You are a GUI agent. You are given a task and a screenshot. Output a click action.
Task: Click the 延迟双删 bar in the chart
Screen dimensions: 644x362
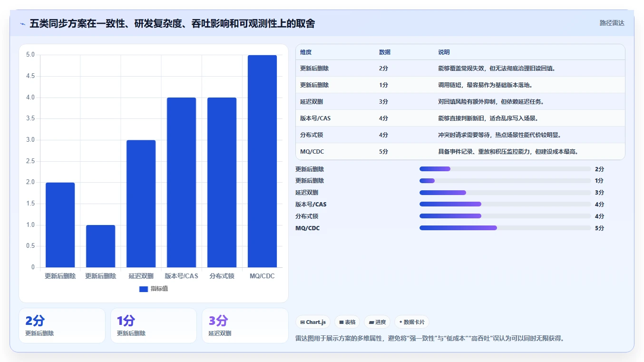click(x=141, y=204)
